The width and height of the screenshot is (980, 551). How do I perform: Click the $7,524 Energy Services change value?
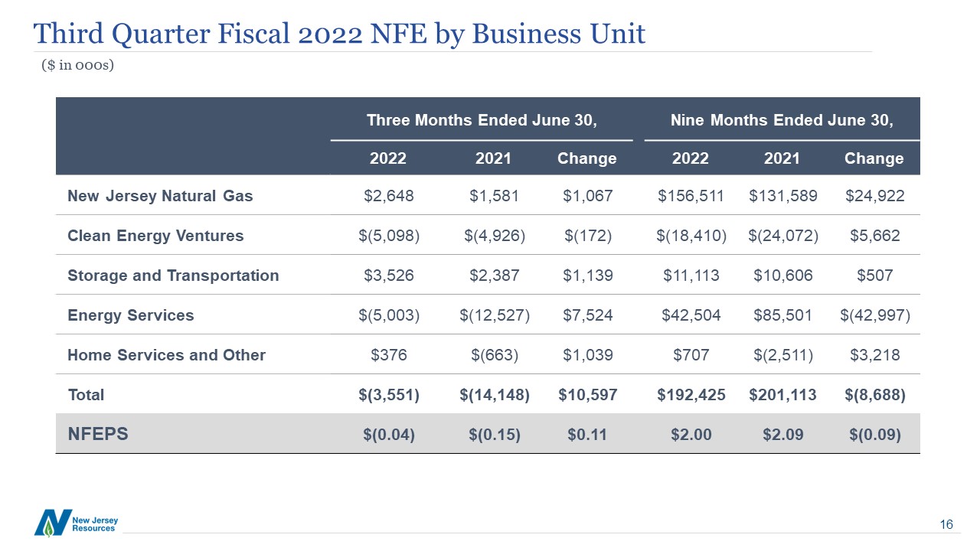pyautogui.click(x=587, y=315)
